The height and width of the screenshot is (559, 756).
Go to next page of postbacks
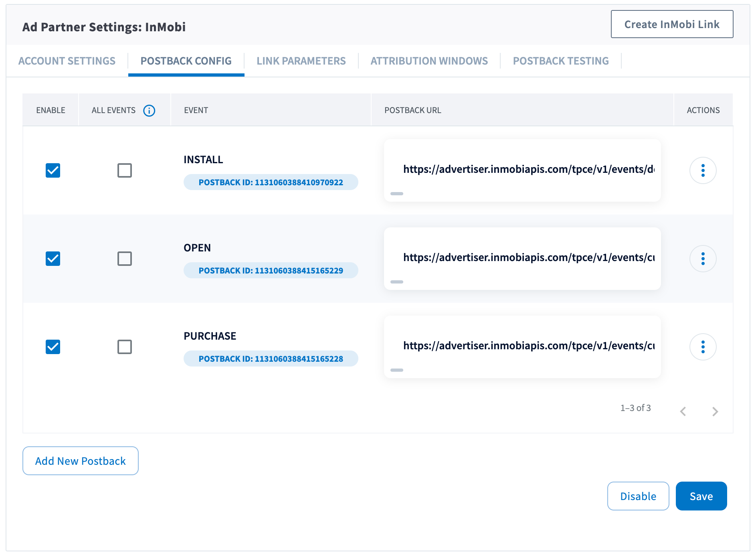(715, 411)
